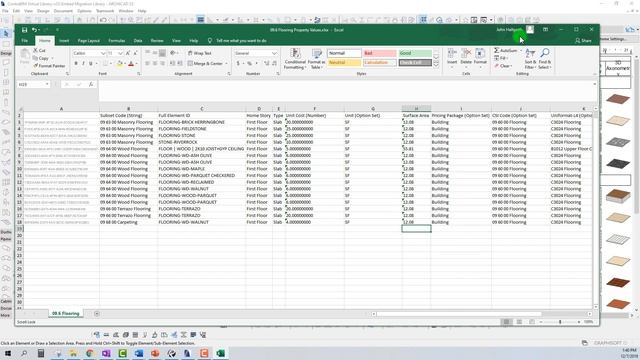Screen dimensions: 640x360
Task: Open the font name dropdown
Action: (103, 53)
